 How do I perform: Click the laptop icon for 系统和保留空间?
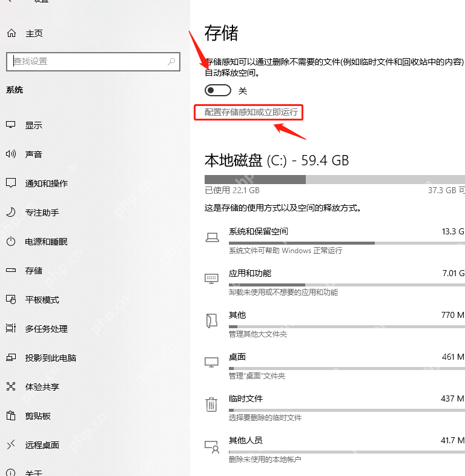click(212, 237)
